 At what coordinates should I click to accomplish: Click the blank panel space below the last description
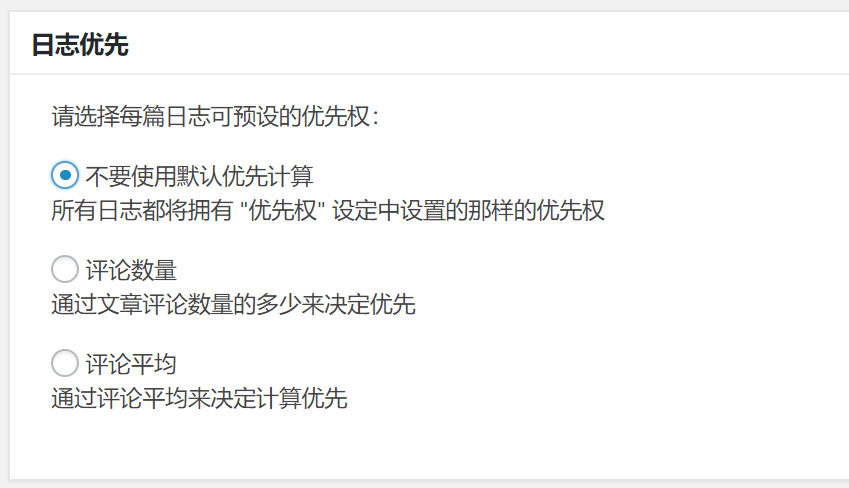pyautogui.click(x=428, y=445)
